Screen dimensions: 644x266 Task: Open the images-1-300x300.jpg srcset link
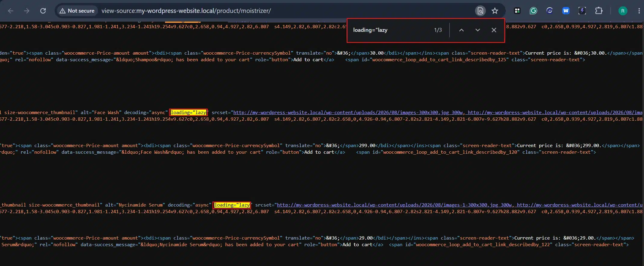[394, 205]
